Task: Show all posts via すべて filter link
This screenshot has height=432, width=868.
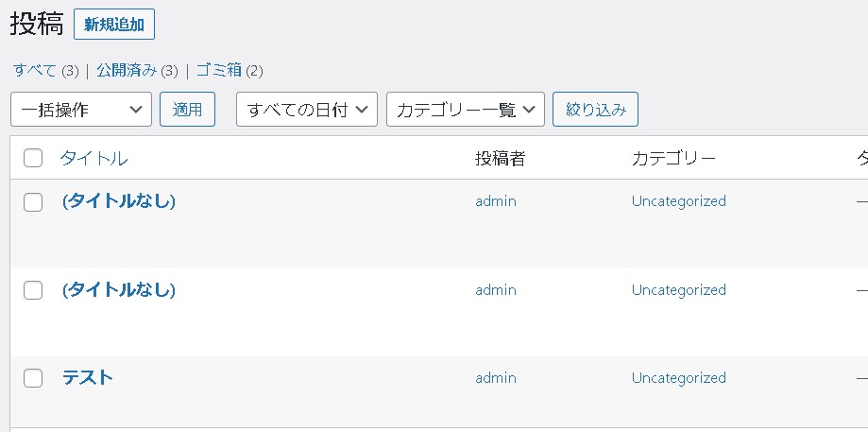Action: click(x=35, y=70)
